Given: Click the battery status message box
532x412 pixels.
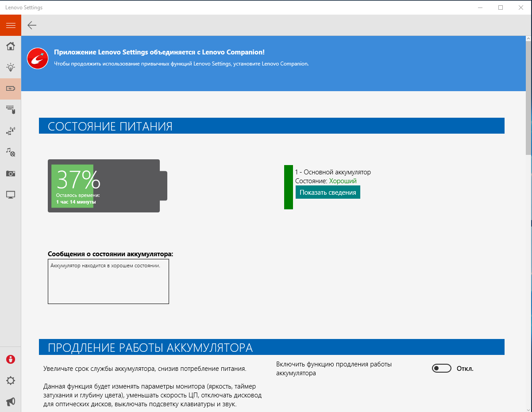Looking at the screenshot, I should coord(108,281).
